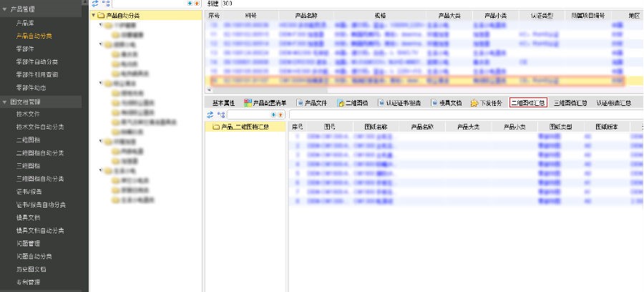This screenshot has width=644, height=292.
Task: Select the 二维图档汇总 tab
Action: click(x=528, y=103)
